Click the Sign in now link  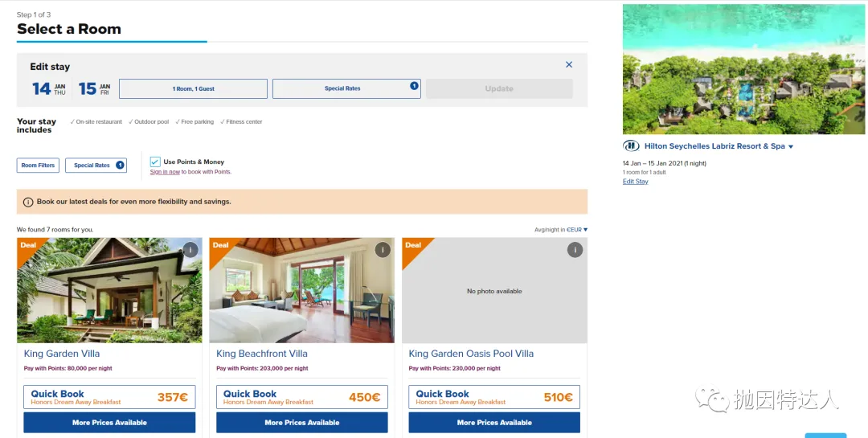point(165,172)
